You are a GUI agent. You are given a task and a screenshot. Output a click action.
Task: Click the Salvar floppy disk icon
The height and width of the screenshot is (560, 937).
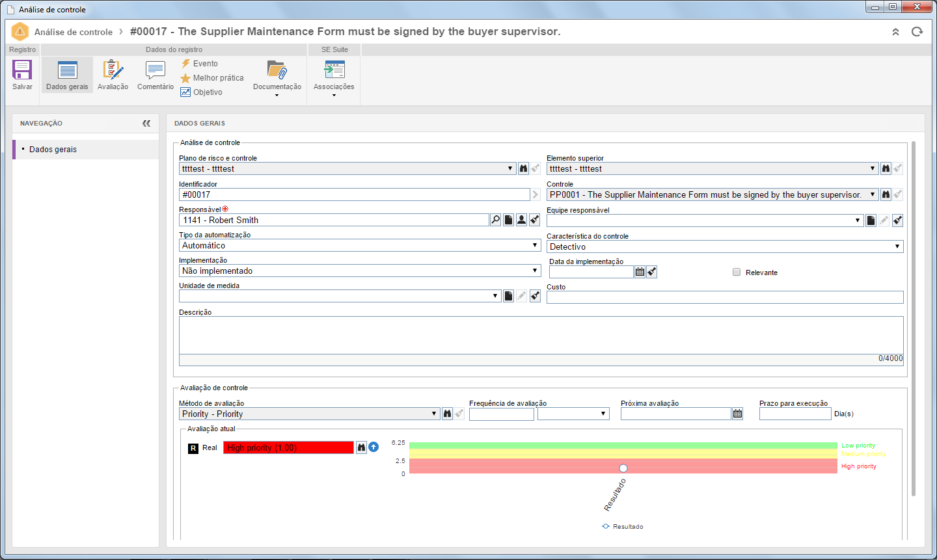point(22,70)
